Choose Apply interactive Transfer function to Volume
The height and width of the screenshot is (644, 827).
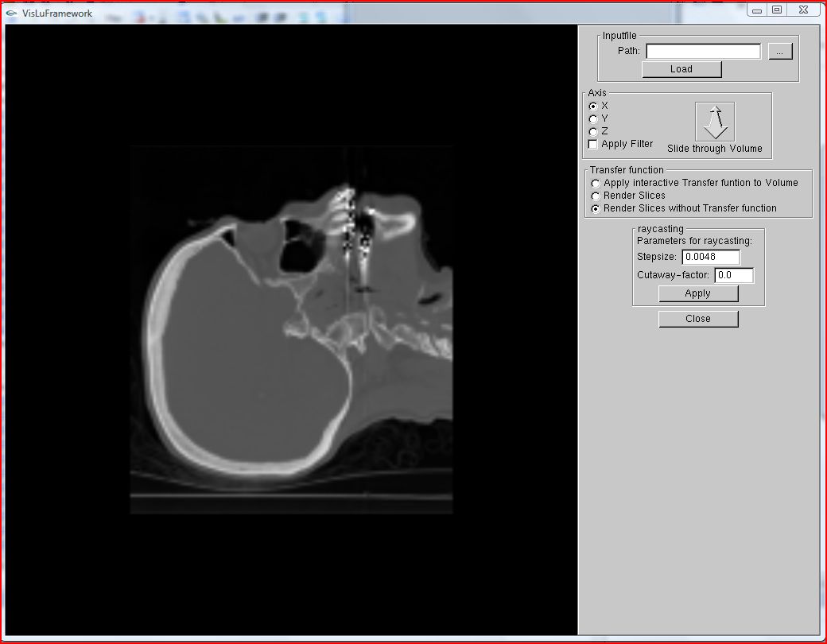(x=596, y=183)
